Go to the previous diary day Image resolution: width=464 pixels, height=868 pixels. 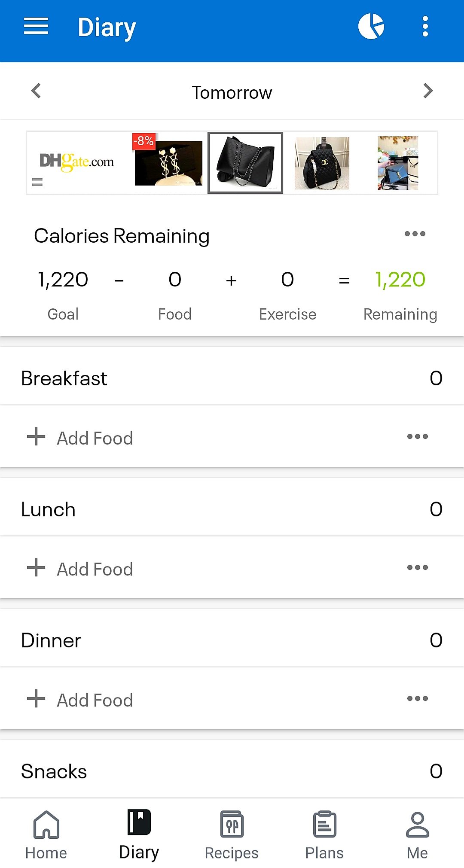37,91
